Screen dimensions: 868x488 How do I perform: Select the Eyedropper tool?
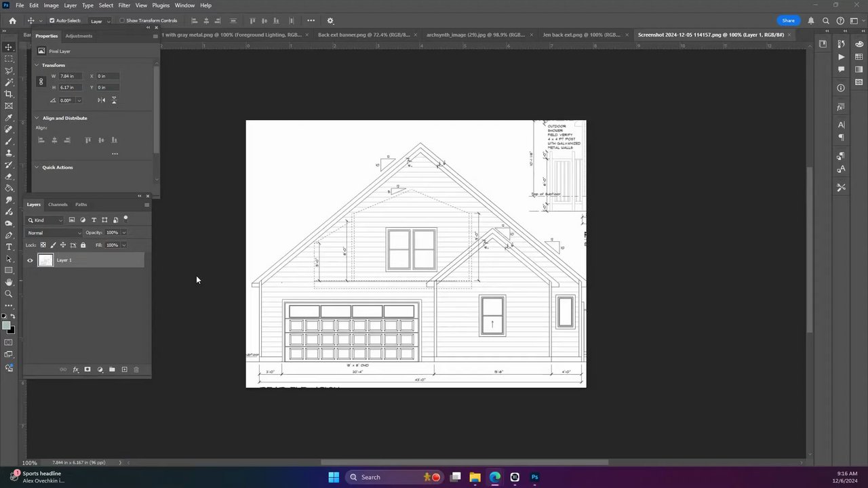coord(9,117)
